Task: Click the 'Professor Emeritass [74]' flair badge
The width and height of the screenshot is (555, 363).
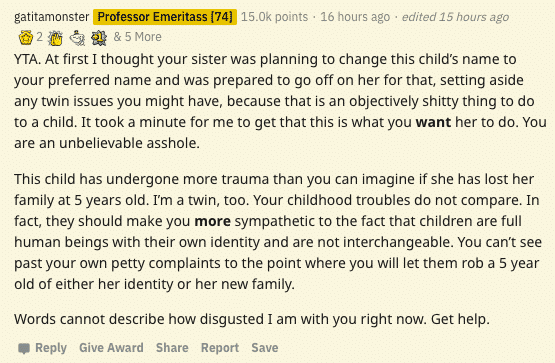Action: 165,17
